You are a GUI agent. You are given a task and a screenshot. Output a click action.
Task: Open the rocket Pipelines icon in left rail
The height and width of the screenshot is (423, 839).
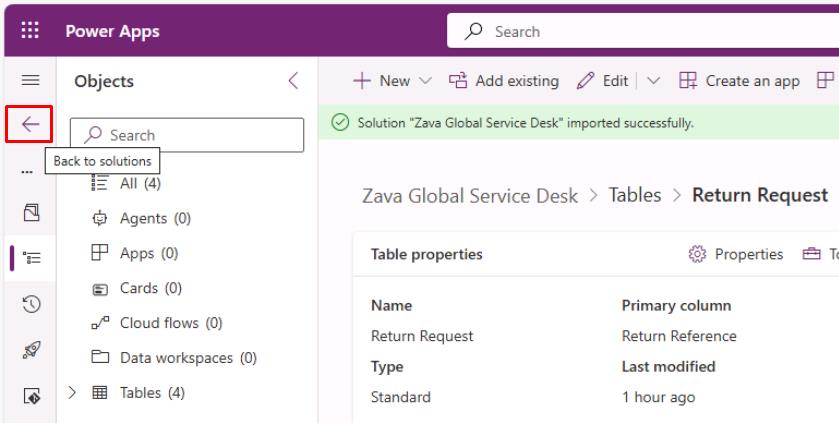[x=31, y=350]
